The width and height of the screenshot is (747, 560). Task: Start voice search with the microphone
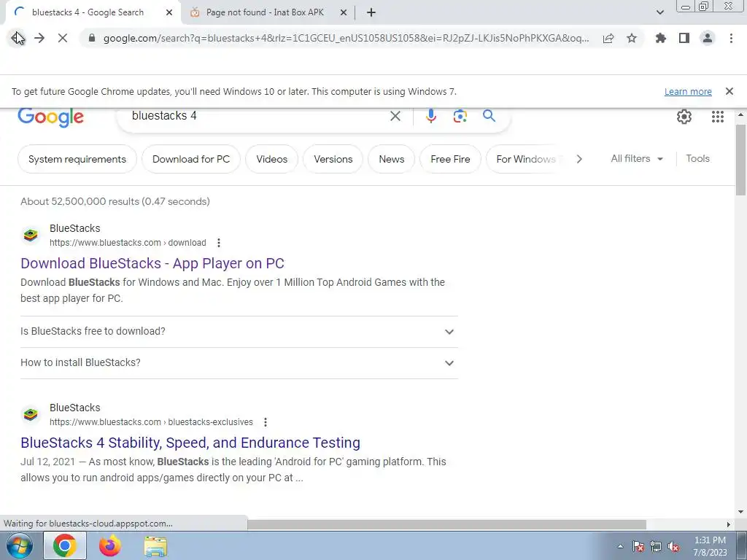430,116
